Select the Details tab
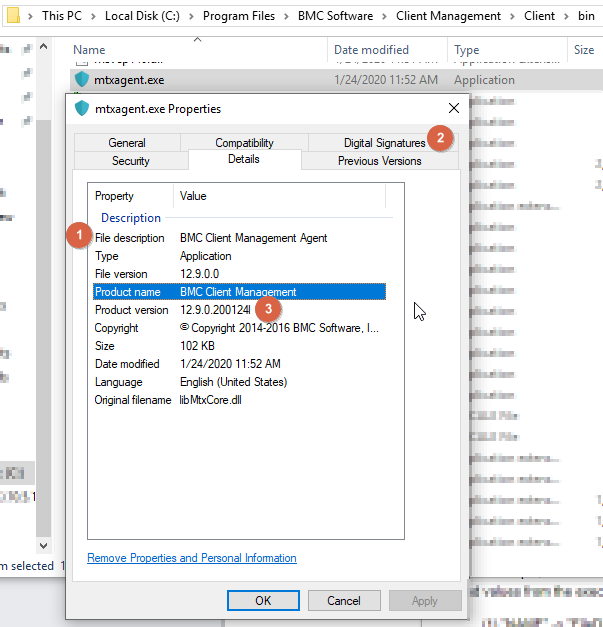 244,159
